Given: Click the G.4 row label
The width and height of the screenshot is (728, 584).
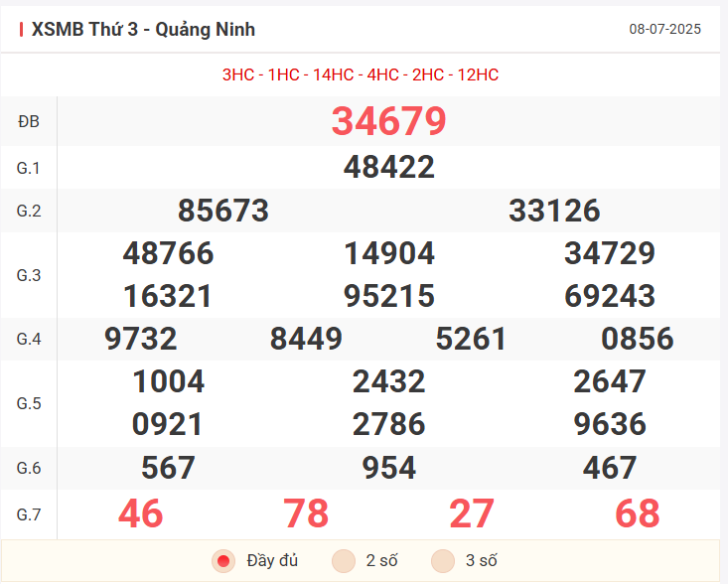Looking at the screenshot, I should (x=29, y=339).
